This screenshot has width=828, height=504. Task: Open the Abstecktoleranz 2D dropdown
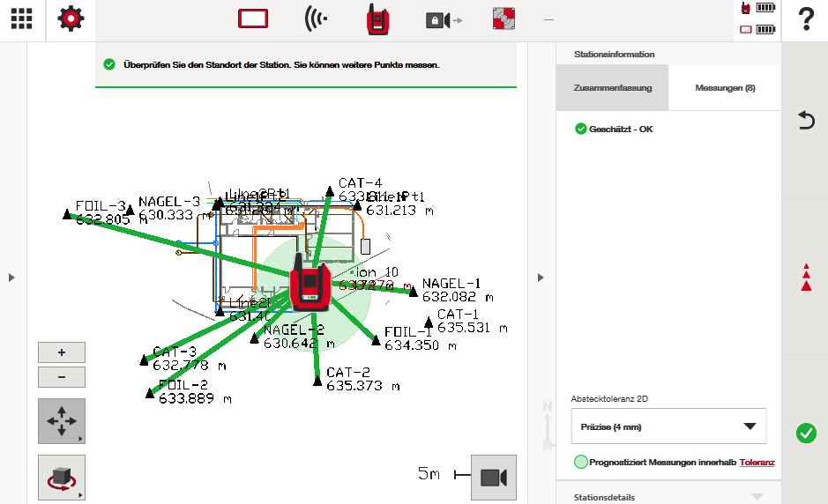click(x=668, y=426)
